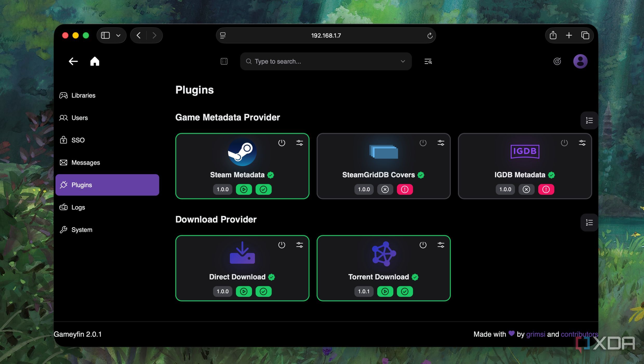Open SSO in sidebar
This screenshot has height=364, width=644.
pos(107,140)
